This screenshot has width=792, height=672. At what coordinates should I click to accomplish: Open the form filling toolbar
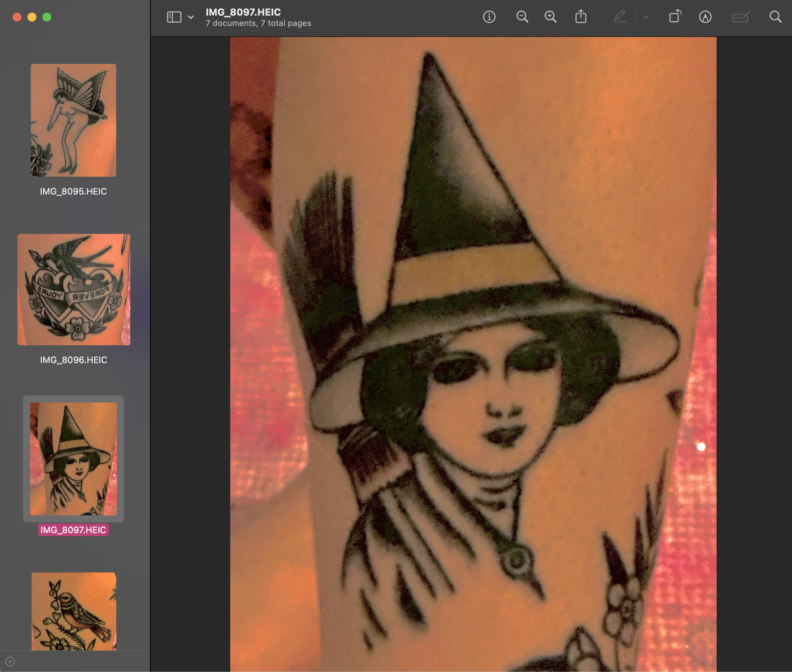point(740,17)
